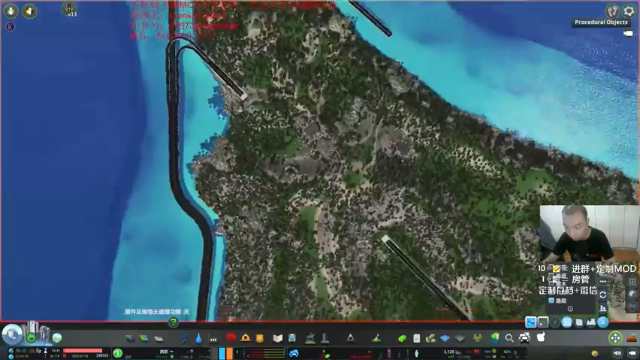Activate the Move It tool
This screenshot has width=640, height=360.
(x=615, y=338)
